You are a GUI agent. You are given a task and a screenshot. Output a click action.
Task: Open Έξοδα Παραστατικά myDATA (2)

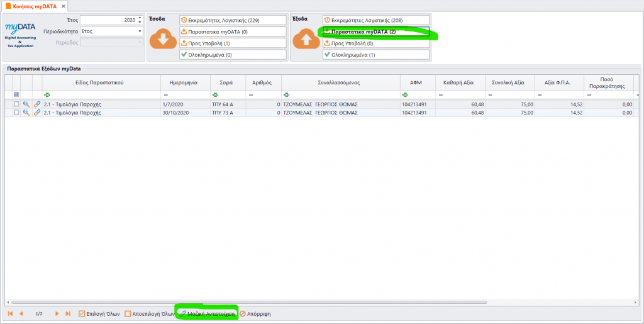point(376,31)
